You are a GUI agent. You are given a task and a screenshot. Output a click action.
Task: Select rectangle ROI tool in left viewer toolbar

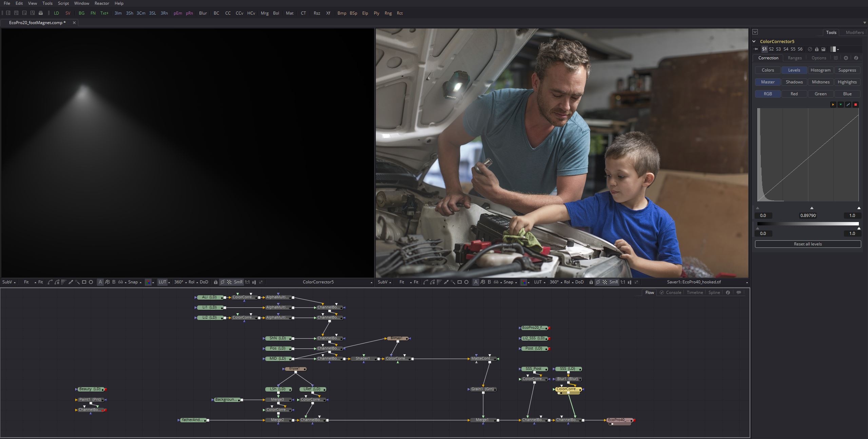[84, 282]
